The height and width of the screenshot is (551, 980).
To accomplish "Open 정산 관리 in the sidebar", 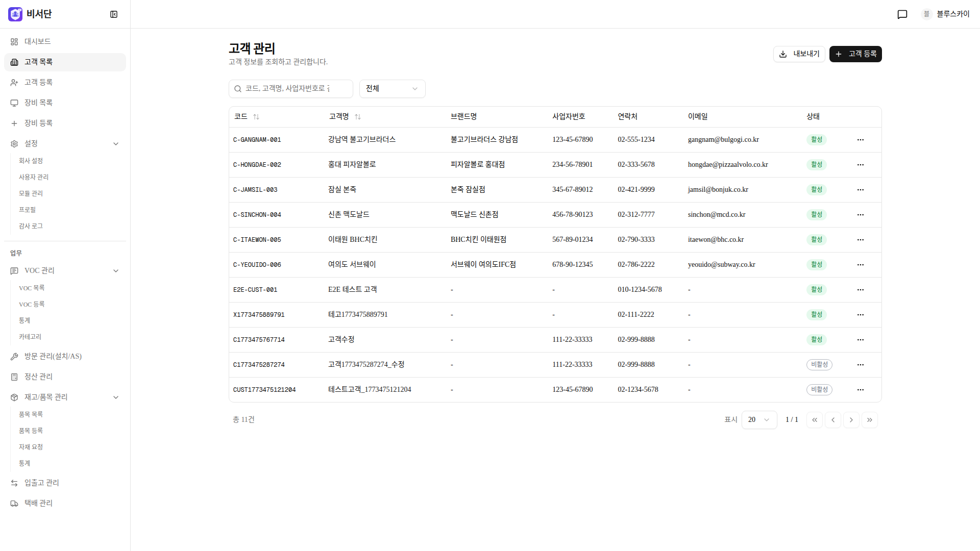I will (65, 377).
